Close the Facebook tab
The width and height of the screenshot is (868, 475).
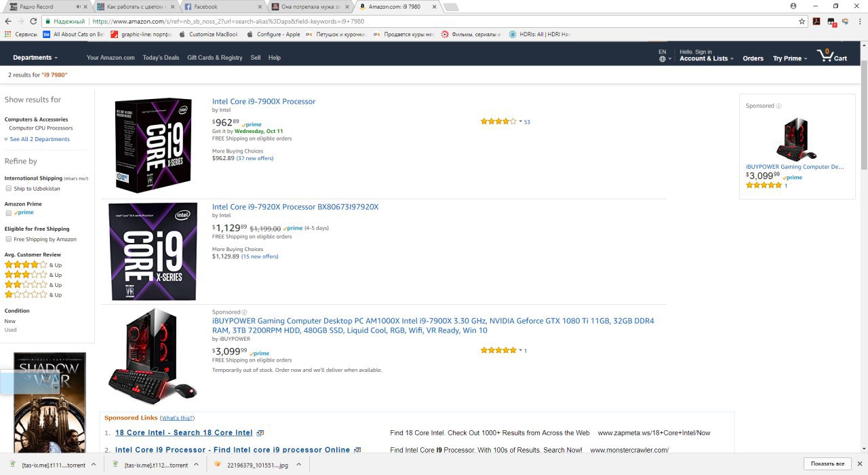pyautogui.click(x=261, y=6)
